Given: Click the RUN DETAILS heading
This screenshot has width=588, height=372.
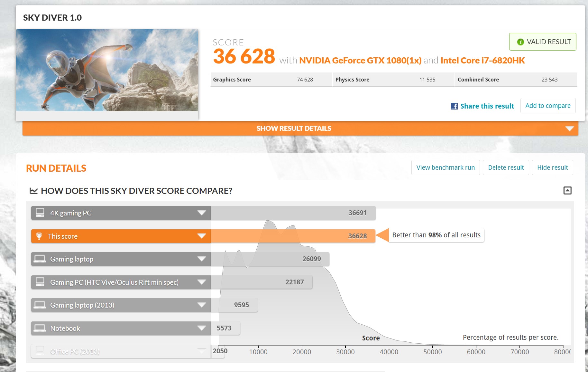Looking at the screenshot, I should coord(56,168).
